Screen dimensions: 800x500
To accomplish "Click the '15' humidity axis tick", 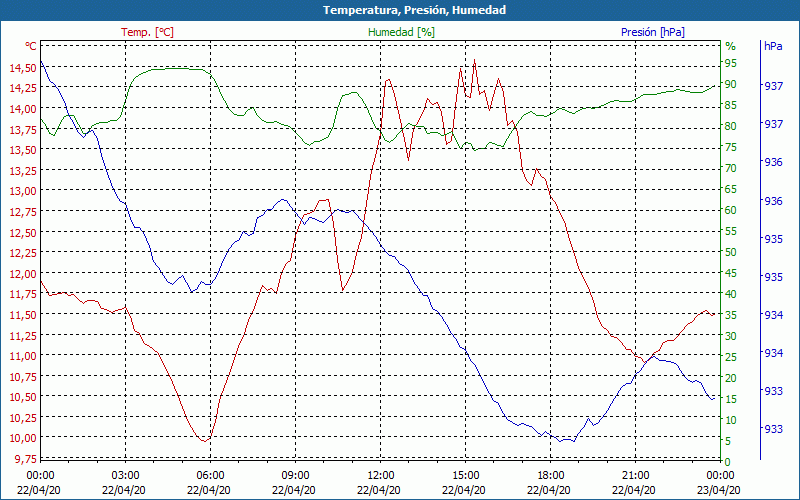I will 731,399.
